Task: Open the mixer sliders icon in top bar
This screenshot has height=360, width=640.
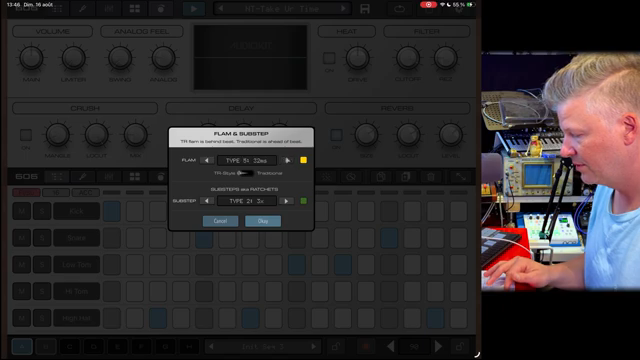Action: [109, 9]
